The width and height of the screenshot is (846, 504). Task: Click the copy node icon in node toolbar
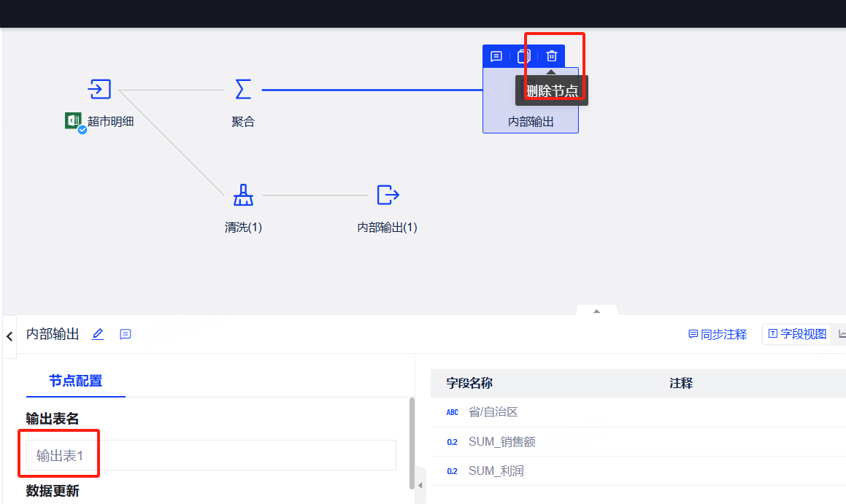point(523,56)
